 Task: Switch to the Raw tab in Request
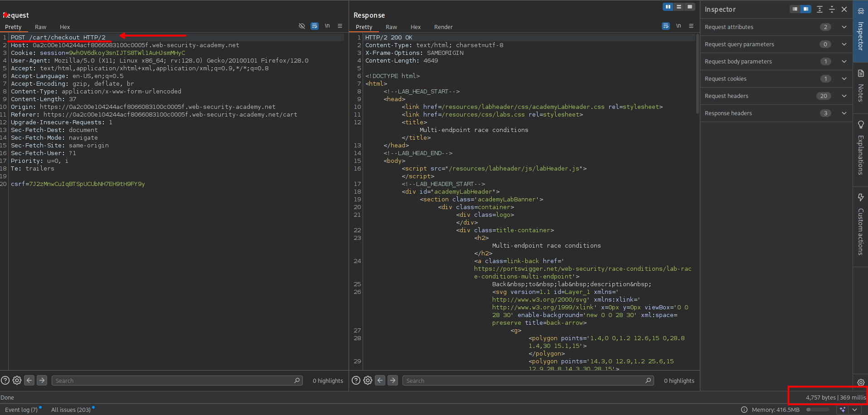(x=40, y=27)
